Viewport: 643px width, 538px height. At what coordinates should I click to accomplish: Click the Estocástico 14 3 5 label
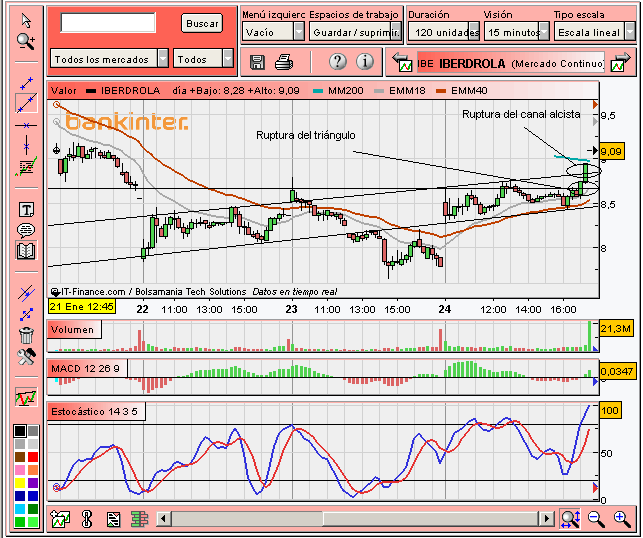coord(96,411)
